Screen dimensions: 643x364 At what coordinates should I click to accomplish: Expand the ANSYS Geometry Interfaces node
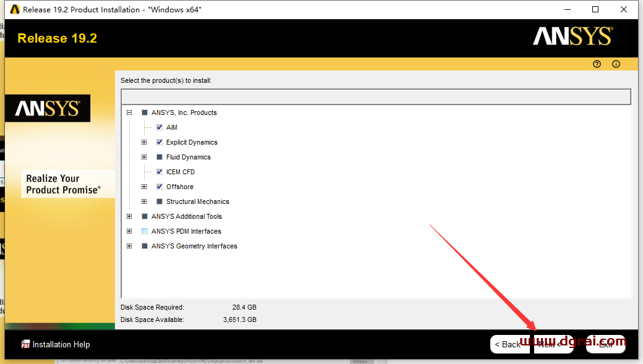point(129,246)
